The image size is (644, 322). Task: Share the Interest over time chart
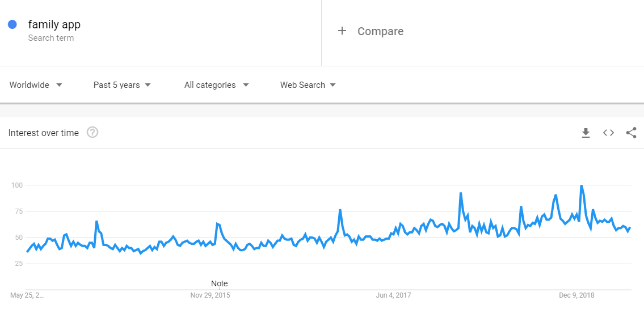(631, 133)
